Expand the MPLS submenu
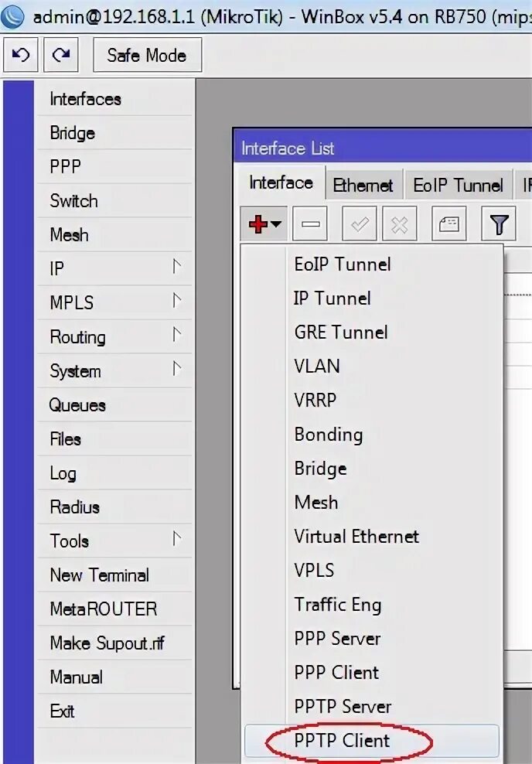This screenshot has height=764, width=532. point(114,302)
